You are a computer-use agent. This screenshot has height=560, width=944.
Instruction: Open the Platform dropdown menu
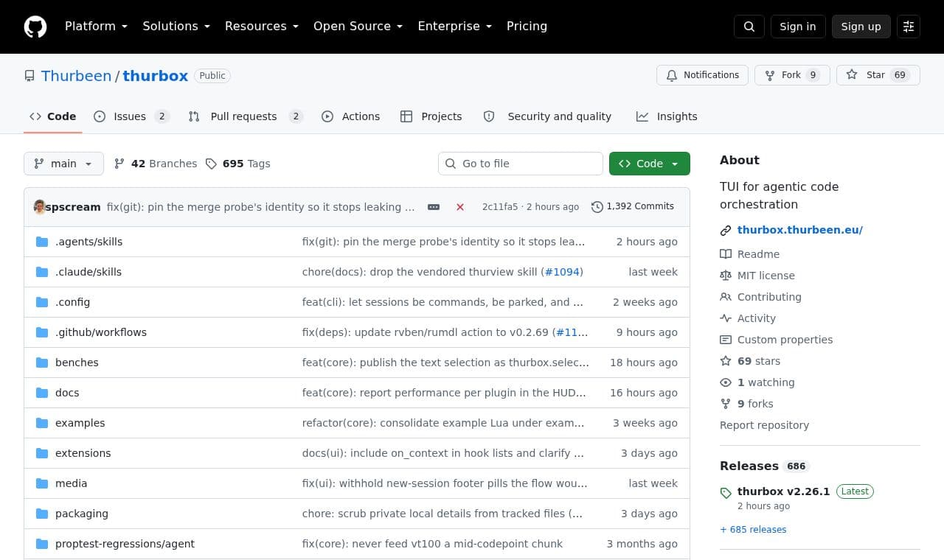point(96,27)
